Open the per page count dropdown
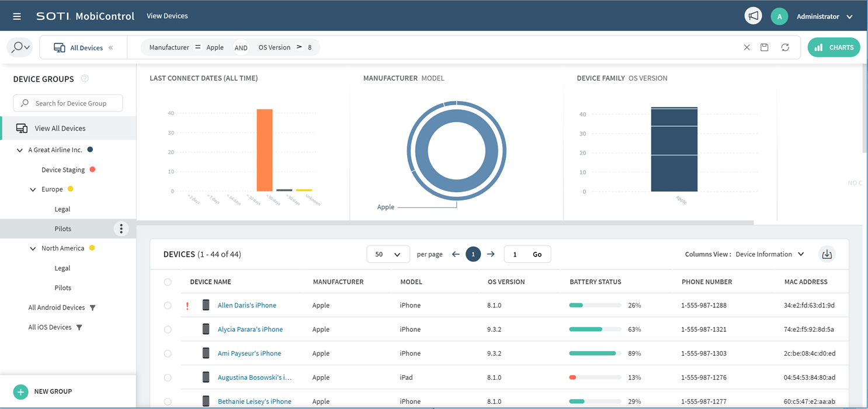Image resolution: width=868 pixels, height=409 pixels. tap(388, 254)
